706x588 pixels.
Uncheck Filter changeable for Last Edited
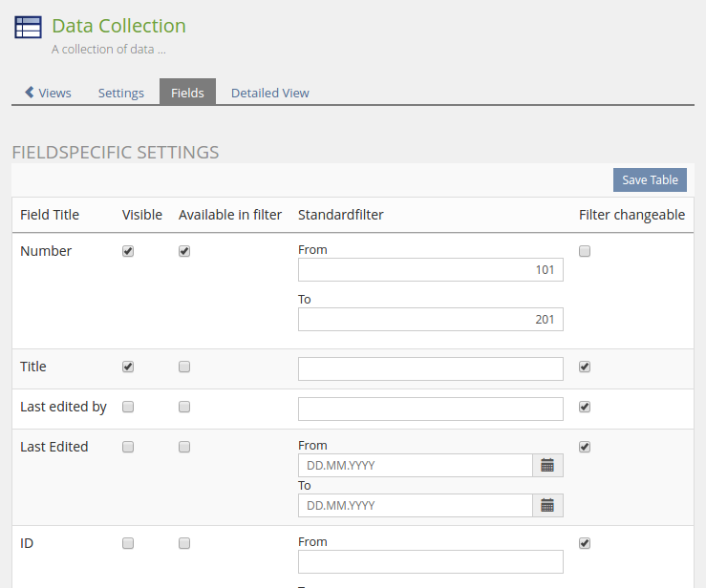click(585, 447)
